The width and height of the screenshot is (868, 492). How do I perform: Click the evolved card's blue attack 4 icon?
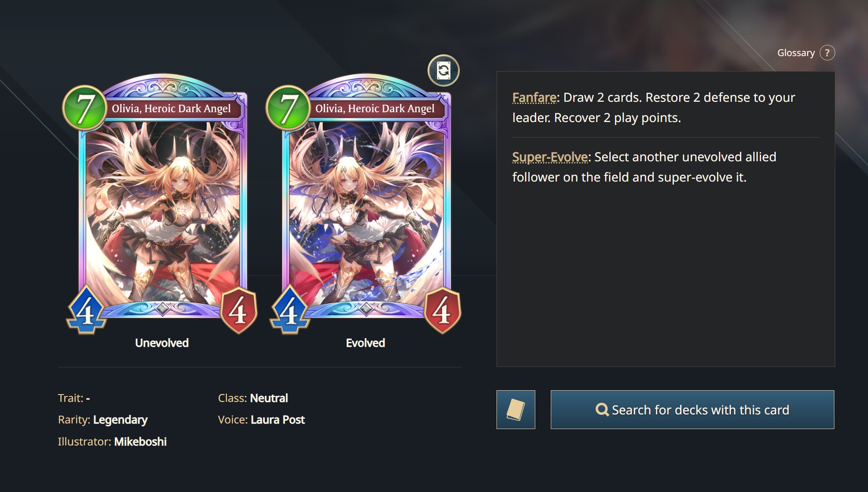[x=290, y=310]
